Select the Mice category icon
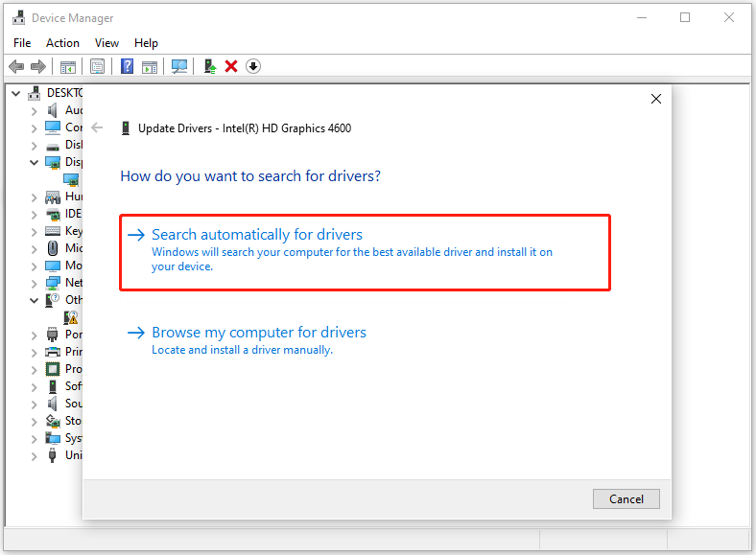The width and height of the screenshot is (756, 555). (53, 248)
